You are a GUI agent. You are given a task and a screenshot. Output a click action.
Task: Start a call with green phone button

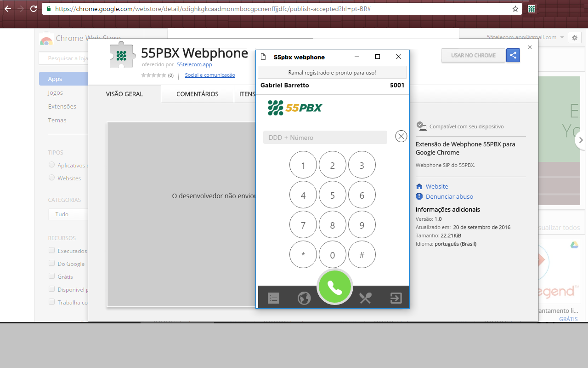click(x=335, y=287)
